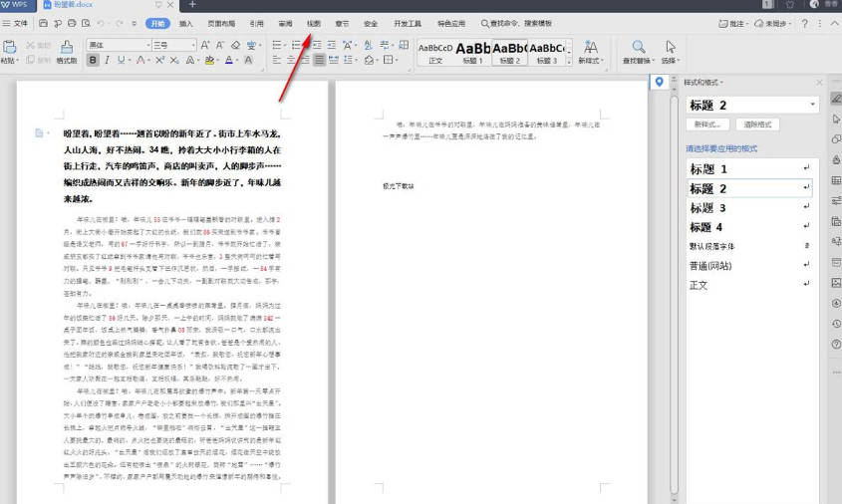
Task: Apply the 标题 1 style from ribbon gallery
Action: pos(472,53)
